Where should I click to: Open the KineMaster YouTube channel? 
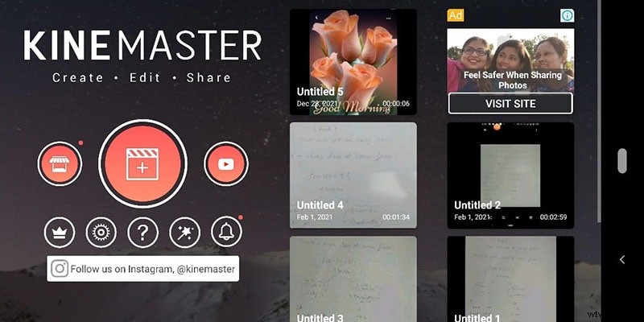pyautogui.click(x=226, y=164)
